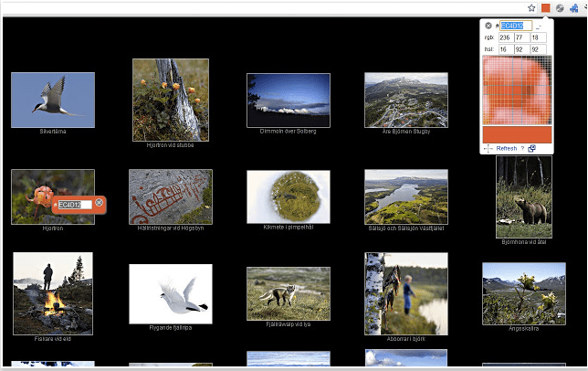This screenshot has width=588, height=371.
Task: Open the Hjortron vid stubbe thumbnail
Action: (x=171, y=101)
